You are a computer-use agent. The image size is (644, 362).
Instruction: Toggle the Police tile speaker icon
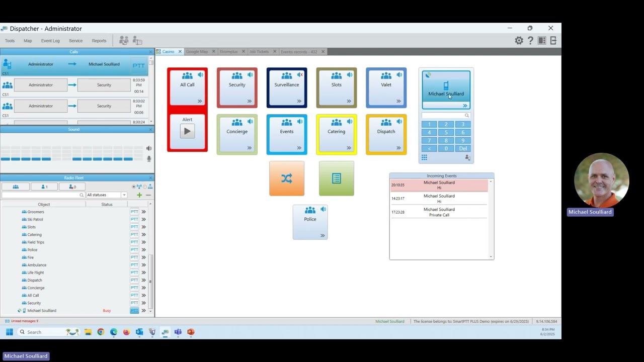tap(323, 209)
